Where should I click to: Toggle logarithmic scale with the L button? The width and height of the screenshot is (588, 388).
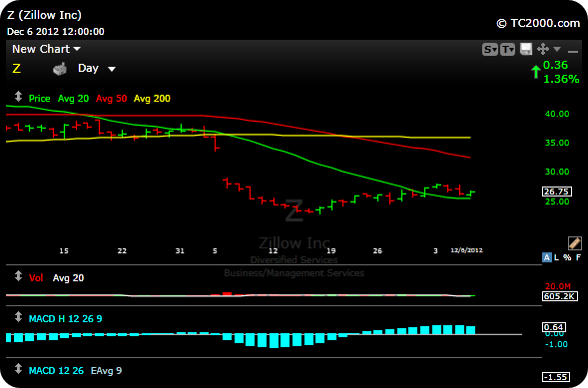pos(556,257)
